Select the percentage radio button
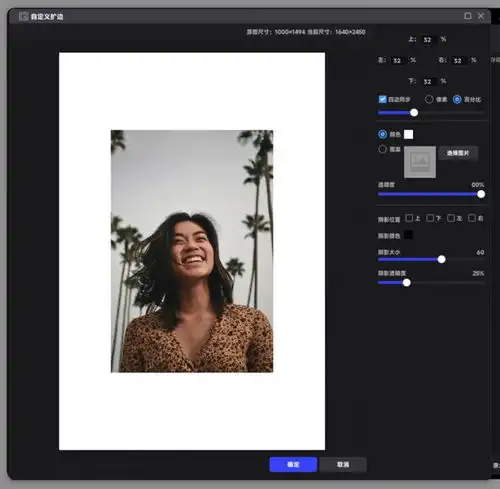Viewport: 500px width, 489px height. click(457, 99)
